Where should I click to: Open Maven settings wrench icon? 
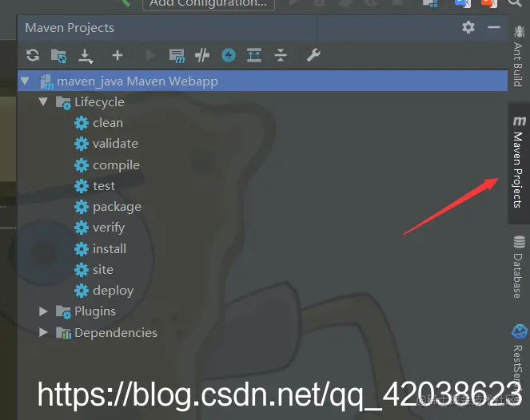(x=313, y=55)
